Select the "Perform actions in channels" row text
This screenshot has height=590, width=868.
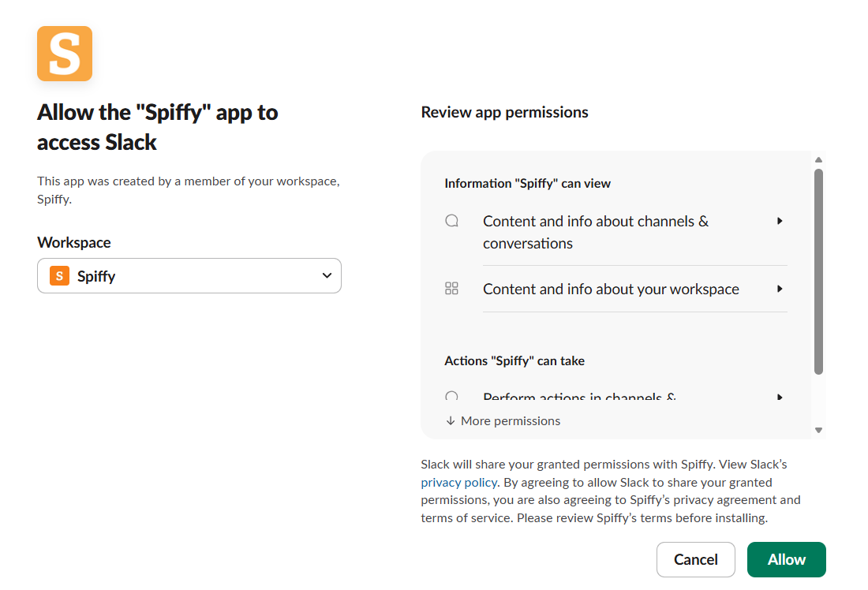point(579,398)
